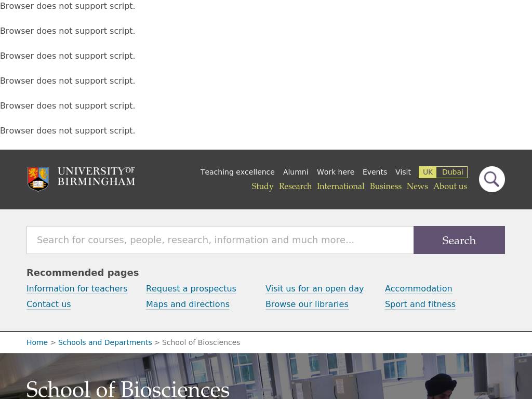Image resolution: width=532 pixels, height=399 pixels.
Task: Click the Events link in header
Action: tap(375, 172)
